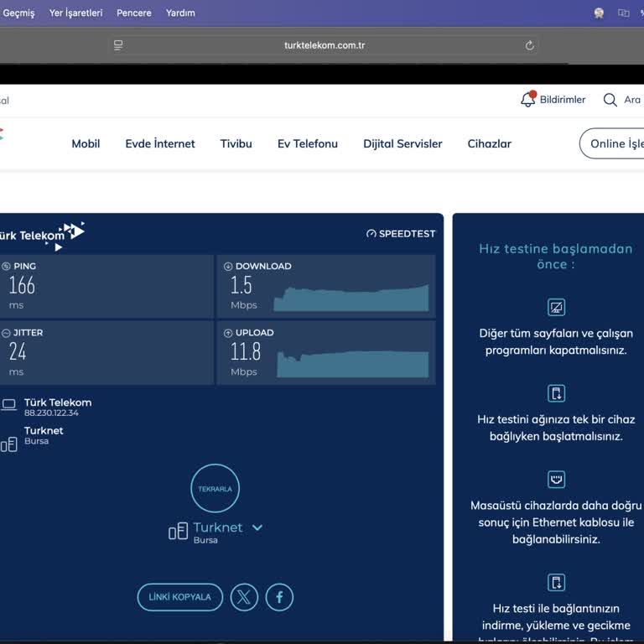This screenshot has width=644, height=644.
Task: Open the Evde İnternet navigation menu
Action: 160,143
